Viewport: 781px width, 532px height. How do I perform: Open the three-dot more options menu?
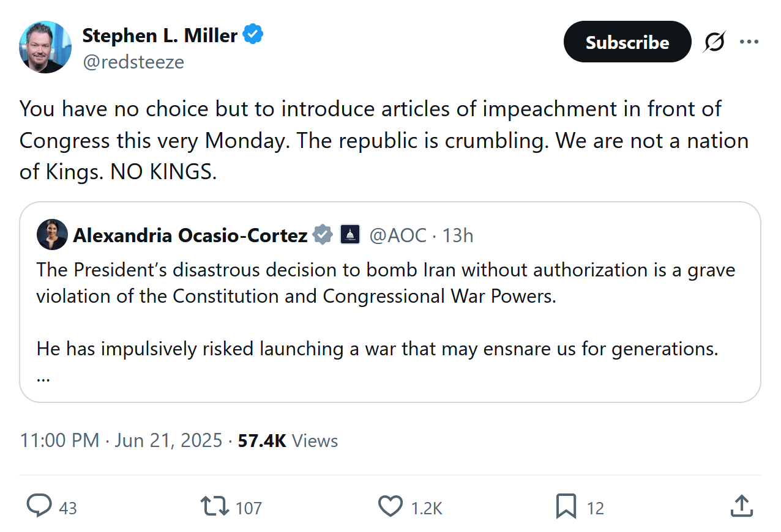tap(749, 42)
